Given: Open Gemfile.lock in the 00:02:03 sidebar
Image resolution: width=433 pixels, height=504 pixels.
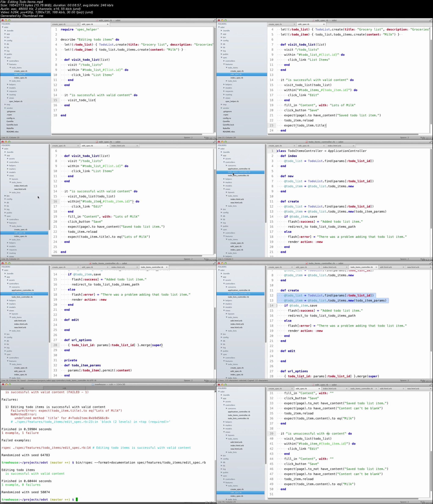Looking at the screenshot, I should click(228, 125).
